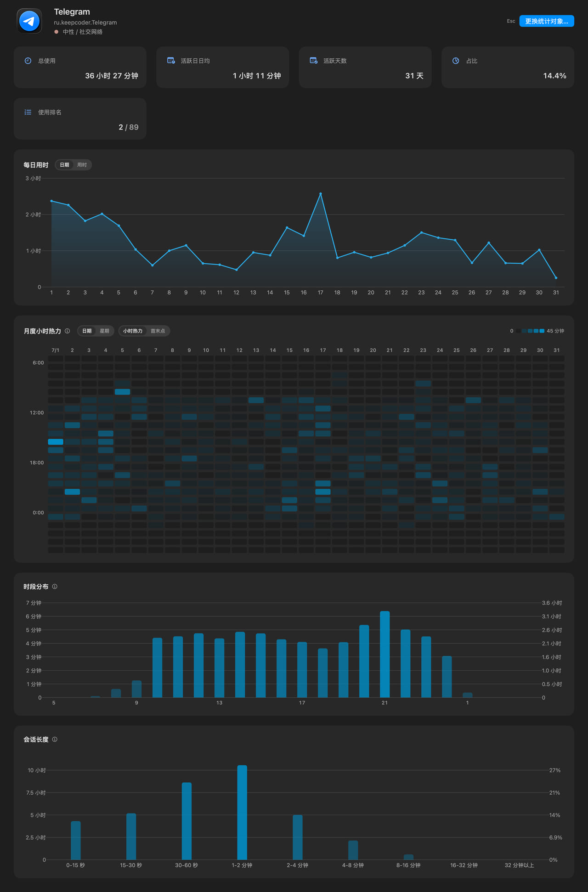This screenshot has width=588, height=892.
Task: Click the day 31 point on daily chart
Action: point(556,278)
